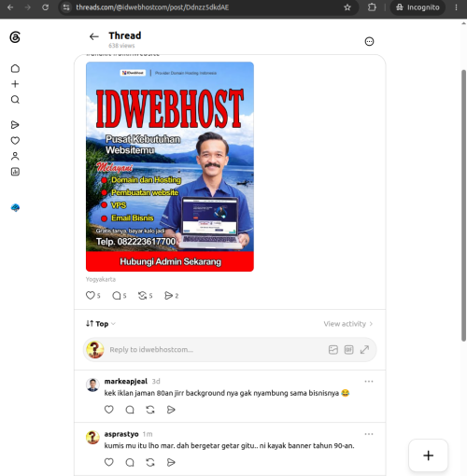The image size is (467, 476).
Task: Click the Threads logo icon
Action: [x=15, y=37]
